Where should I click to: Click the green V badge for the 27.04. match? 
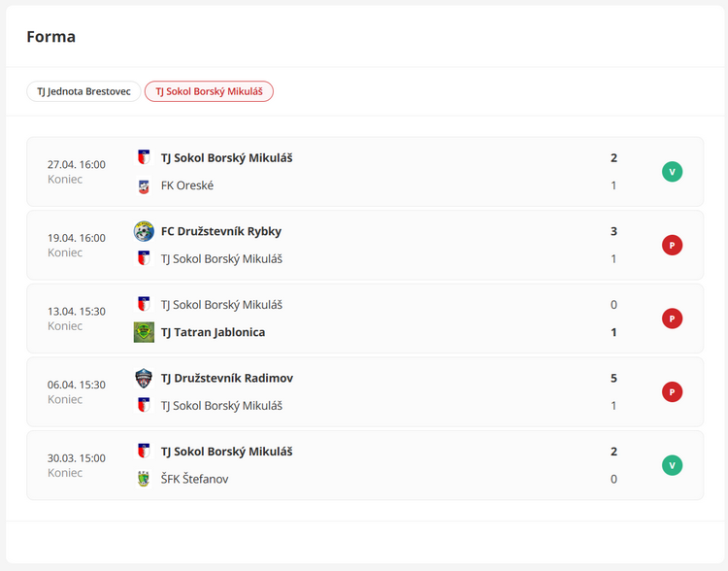pyautogui.click(x=672, y=172)
